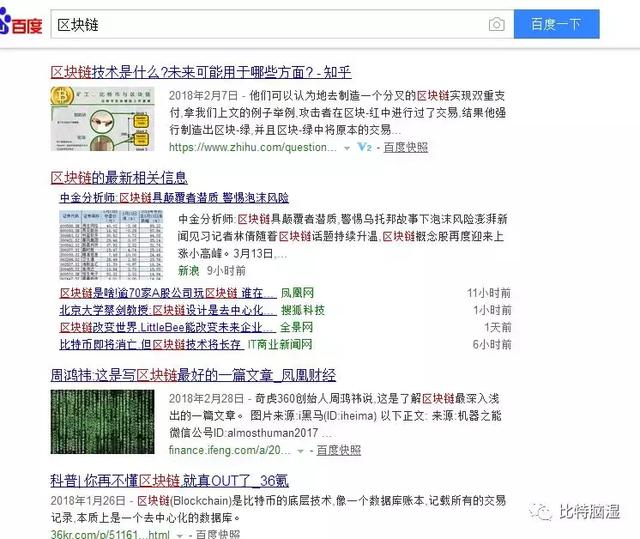Image resolution: width=640 pixels, height=539 pixels.
Task: Open 百度快照 for the ifeng result
Action: pyautogui.click(x=339, y=450)
